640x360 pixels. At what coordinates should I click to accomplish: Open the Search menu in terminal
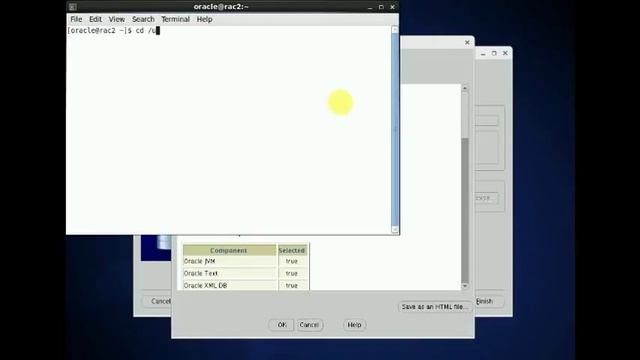click(x=143, y=19)
